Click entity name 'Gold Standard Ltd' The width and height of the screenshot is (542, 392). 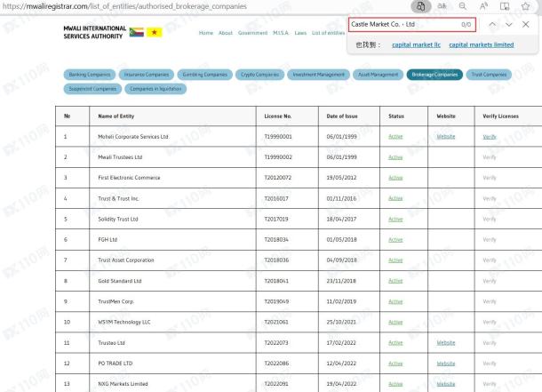[120, 281]
